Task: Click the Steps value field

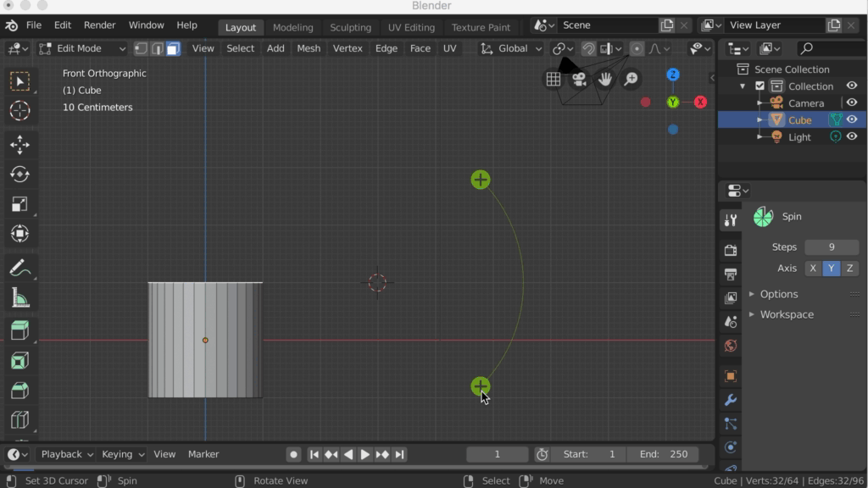Action: pos(831,247)
